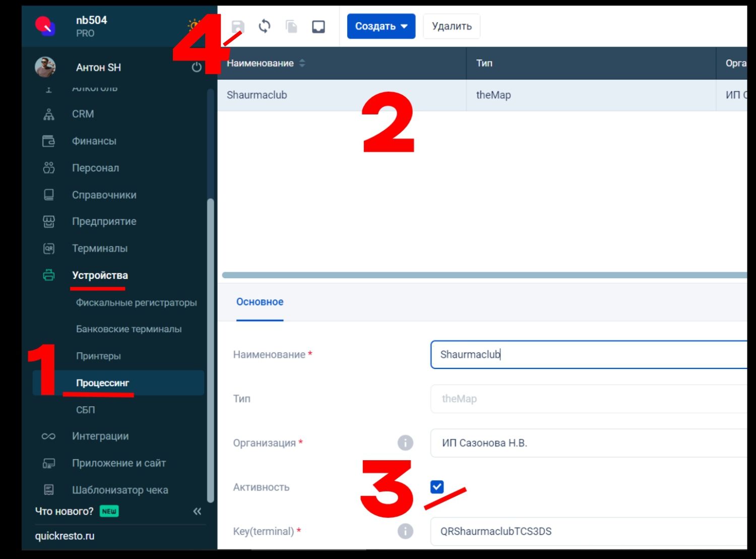This screenshot has width=756, height=559.
Task: Click the Удалить button
Action: 452,26
